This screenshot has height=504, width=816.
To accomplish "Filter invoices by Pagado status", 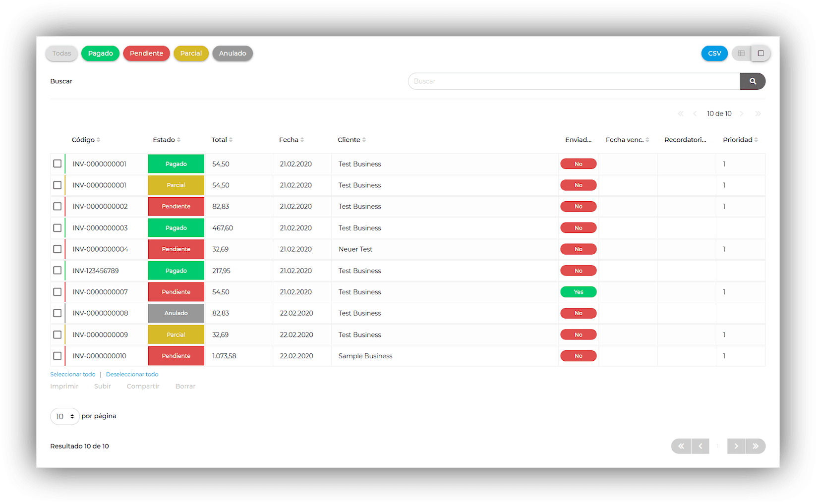I will [x=101, y=54].
